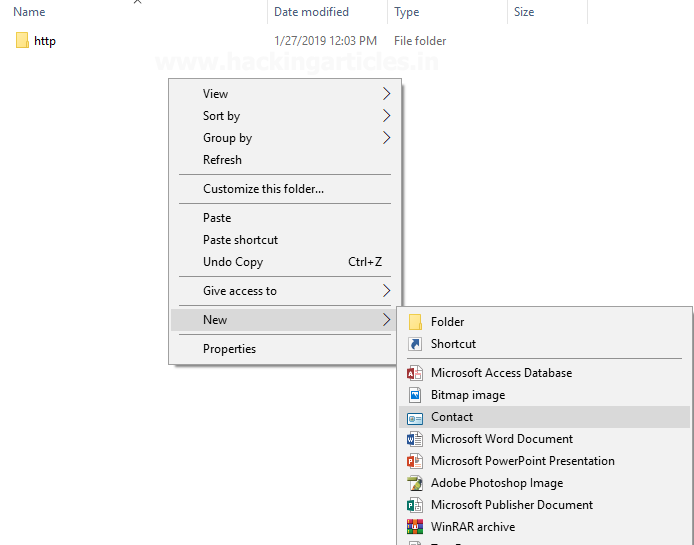Click the Folder icon in New submenu
This screenshot has width=694, height=545.
pos(415,322)
